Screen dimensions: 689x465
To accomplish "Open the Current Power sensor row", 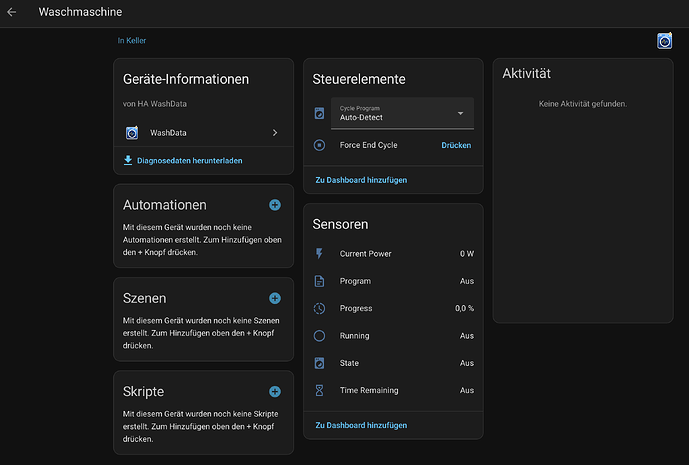I will (393, 254).
